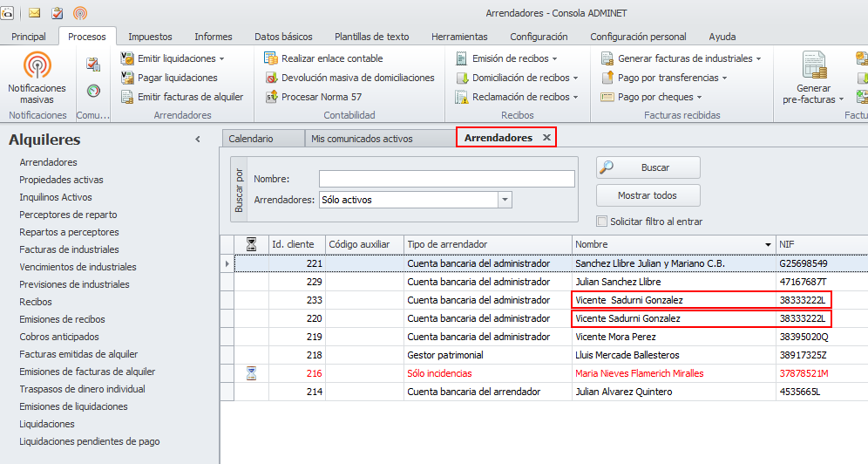Switch to the Impuestos ribbon tab
868x464 pixels.
150,37
